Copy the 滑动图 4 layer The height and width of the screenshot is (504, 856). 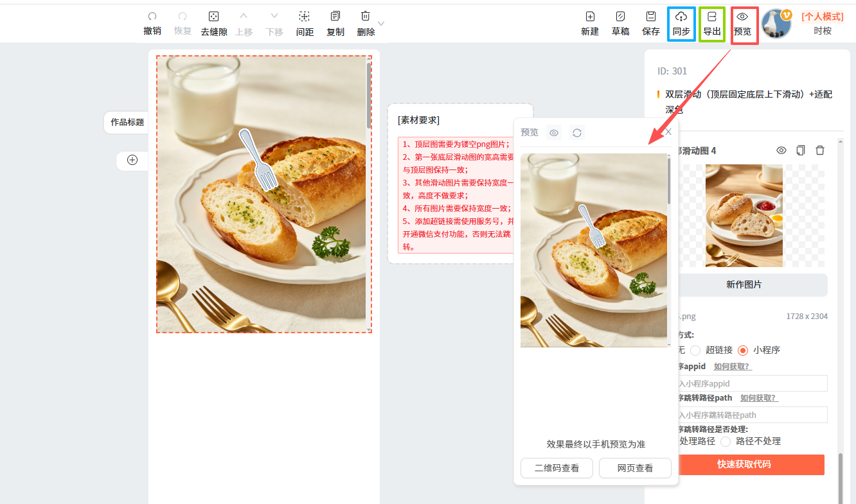click(801, 150)
